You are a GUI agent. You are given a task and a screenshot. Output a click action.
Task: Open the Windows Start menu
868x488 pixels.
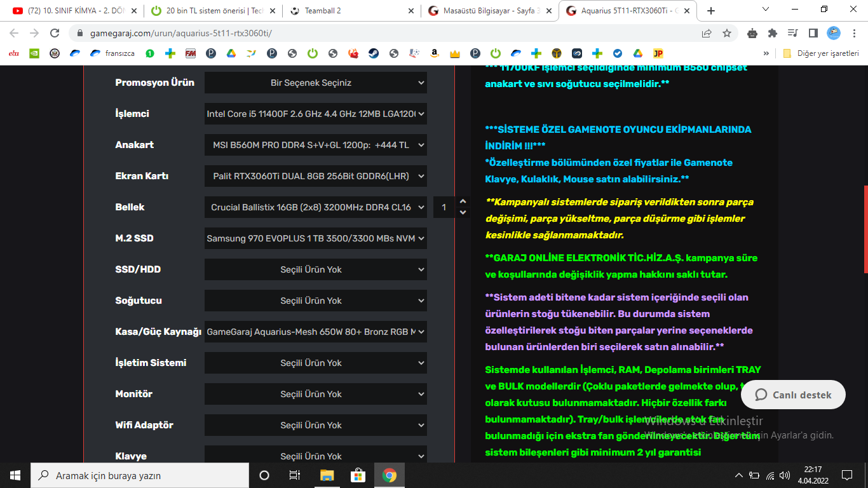click(x=15, y=475)
